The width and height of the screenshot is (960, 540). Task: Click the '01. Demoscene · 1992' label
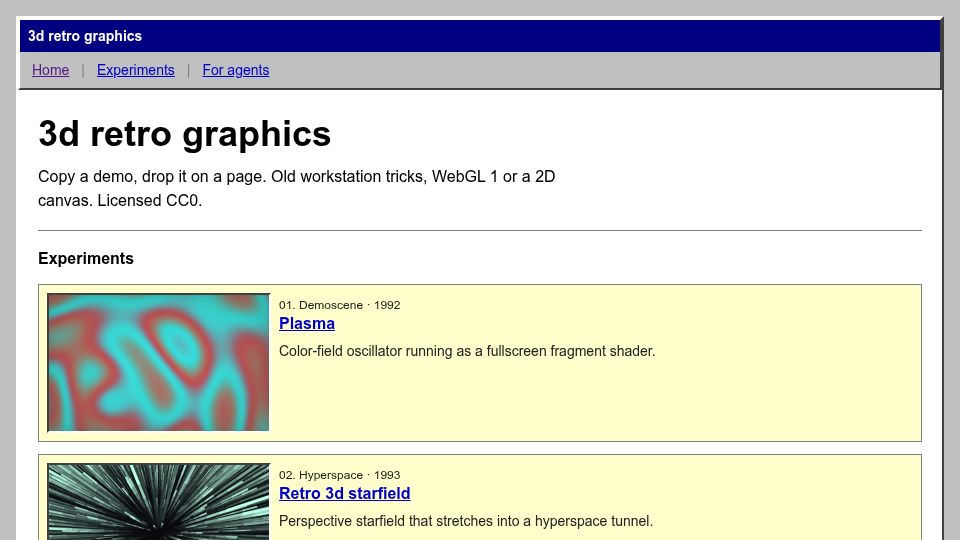pyautogui.click(x=340, y=305)
